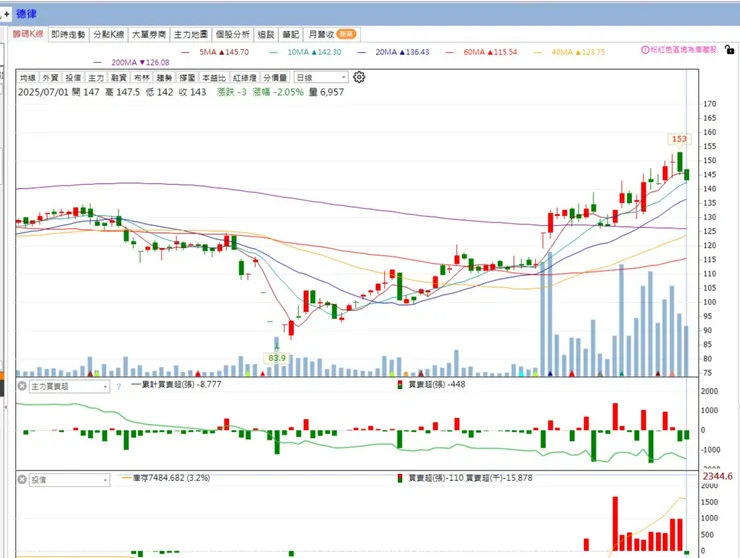Click the 20MA legend line

click(394, 52)
